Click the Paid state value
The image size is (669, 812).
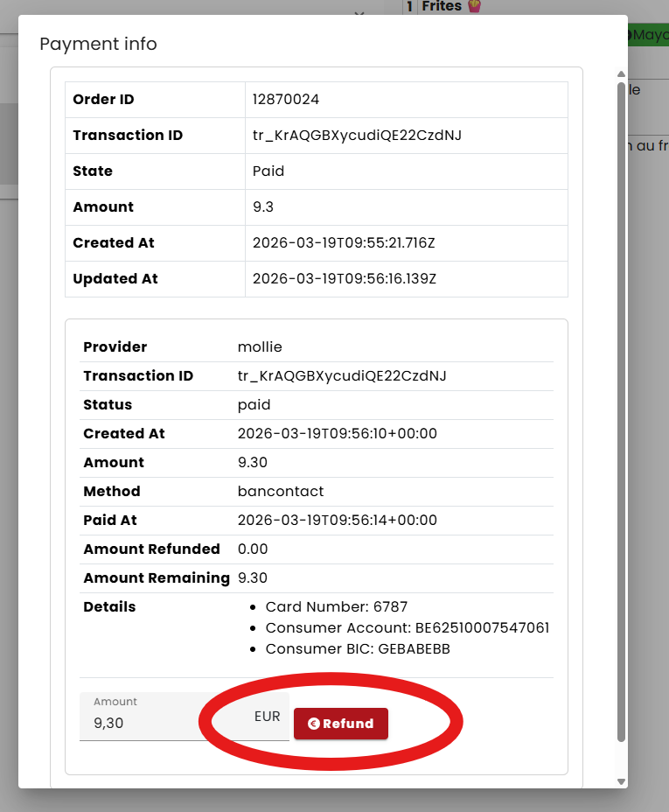coord(268,171)
